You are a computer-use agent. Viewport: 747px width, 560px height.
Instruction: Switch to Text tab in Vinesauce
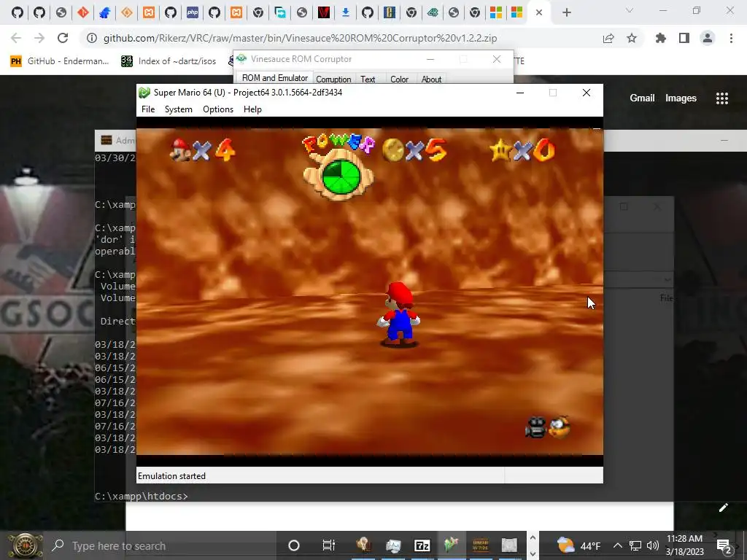pyautogui.click(x=368, y=79)
